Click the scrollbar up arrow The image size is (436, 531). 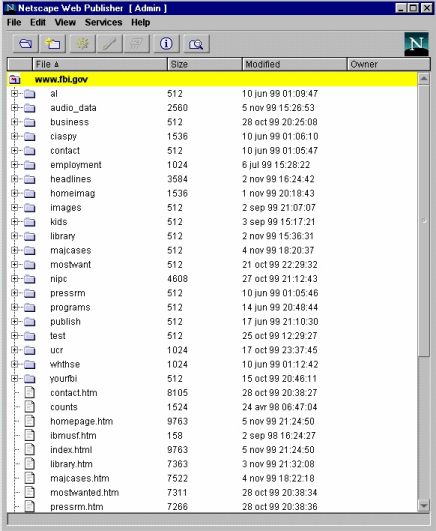pos(423,79)
